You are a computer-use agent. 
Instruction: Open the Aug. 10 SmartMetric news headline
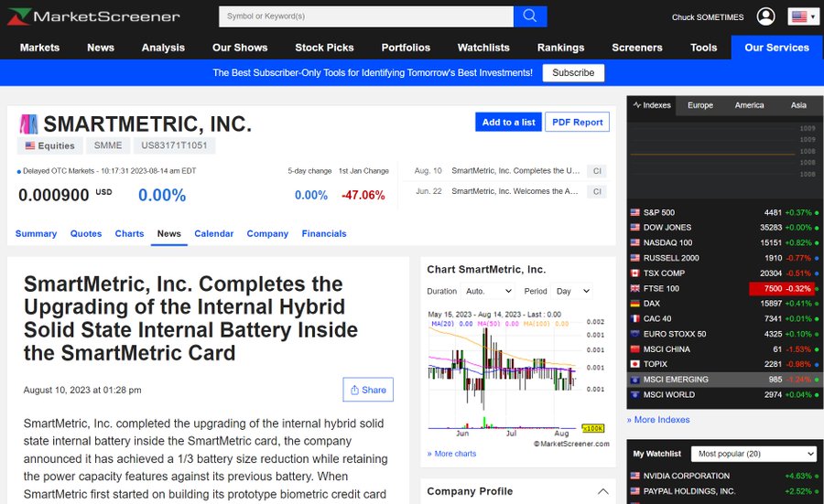coord(515,171)
